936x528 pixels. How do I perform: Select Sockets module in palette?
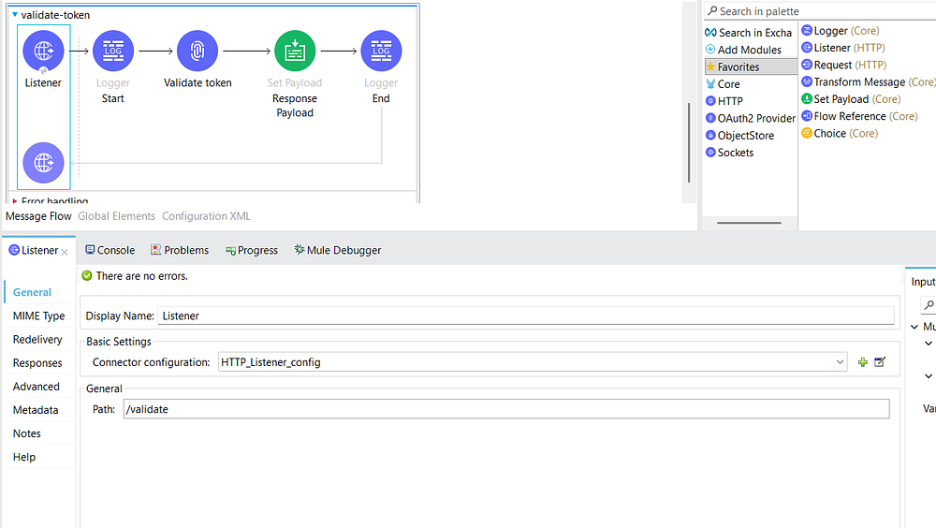pyautogui.click(x=729, y=152)
